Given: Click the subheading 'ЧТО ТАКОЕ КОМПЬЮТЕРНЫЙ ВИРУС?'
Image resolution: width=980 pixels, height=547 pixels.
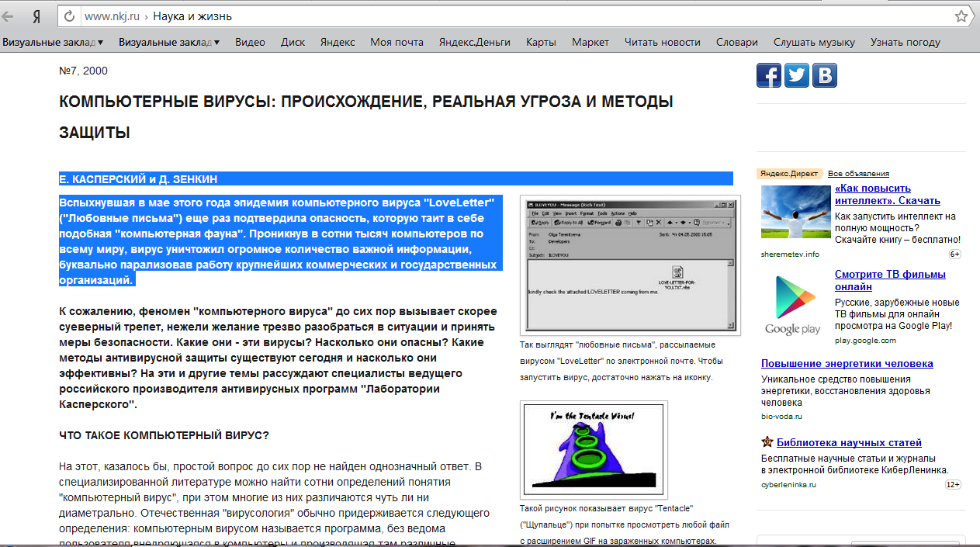Looking at the screenshot, I should pos(164,435).
